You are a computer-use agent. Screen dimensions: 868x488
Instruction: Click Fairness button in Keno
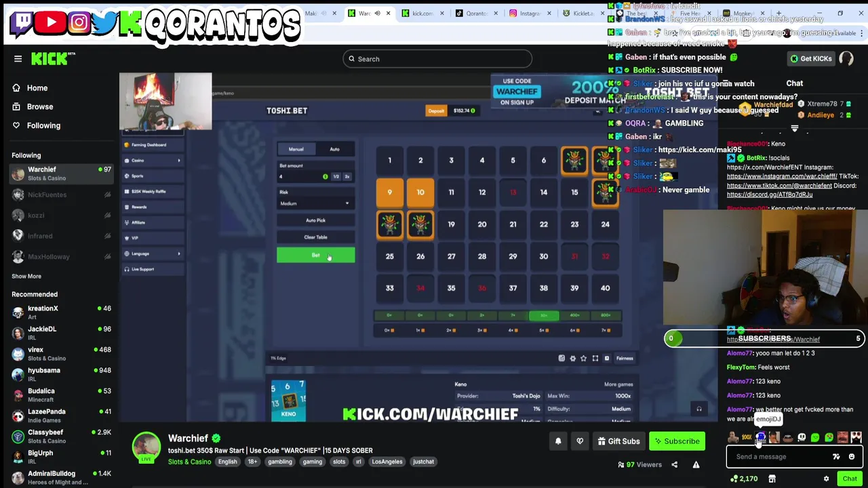[x=625, y=359]
